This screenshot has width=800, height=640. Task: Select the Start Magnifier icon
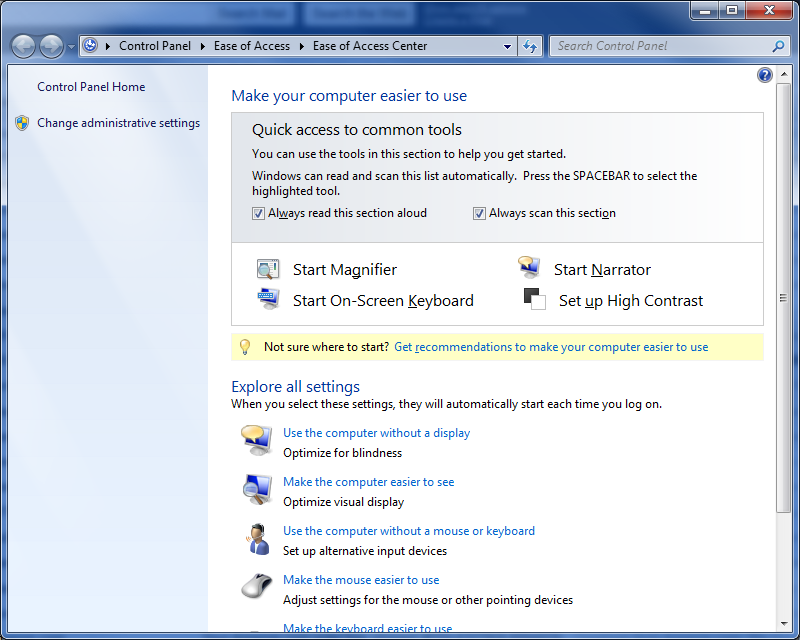point(267,268)
